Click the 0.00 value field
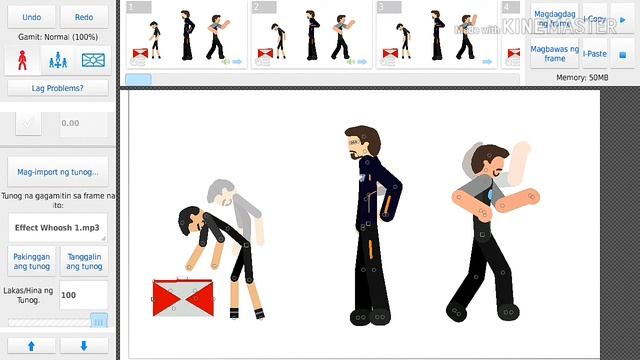Viewport: 640px width, 360px height. coord(83,123)
